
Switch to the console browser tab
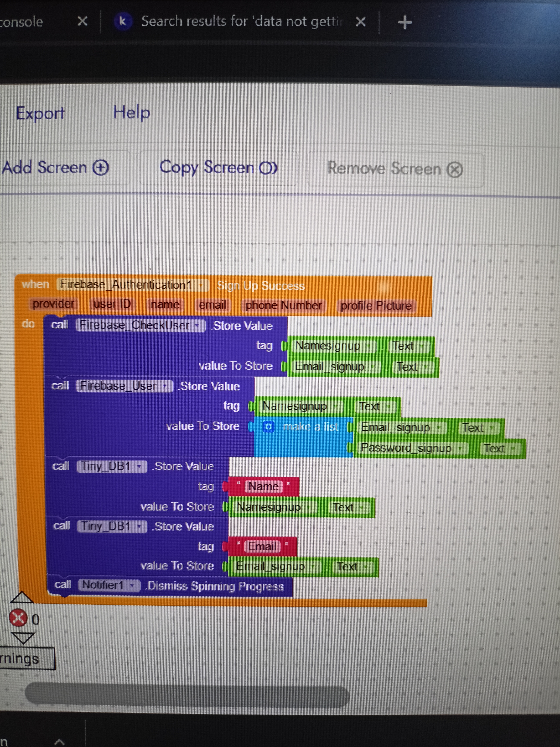(x=22, y=22)
